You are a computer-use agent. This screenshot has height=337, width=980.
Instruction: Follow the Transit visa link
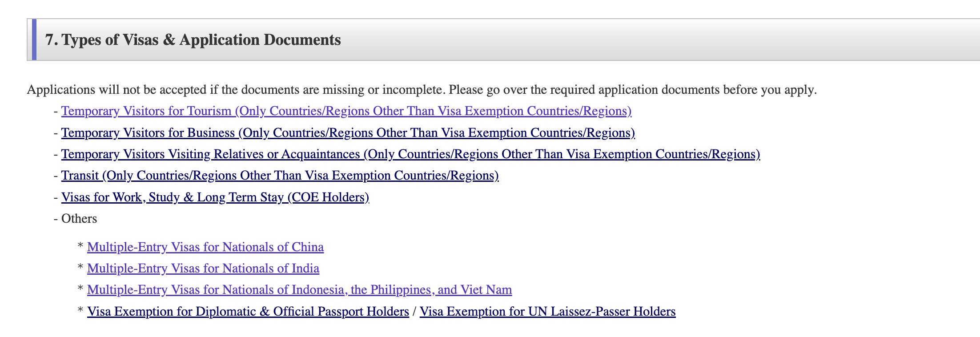point(280,176)
